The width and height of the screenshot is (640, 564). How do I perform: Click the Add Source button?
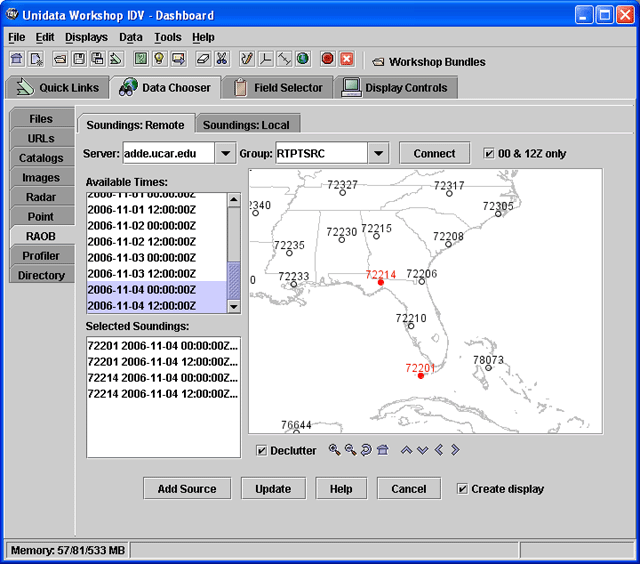pyautogui.click(x=186, y=489)
